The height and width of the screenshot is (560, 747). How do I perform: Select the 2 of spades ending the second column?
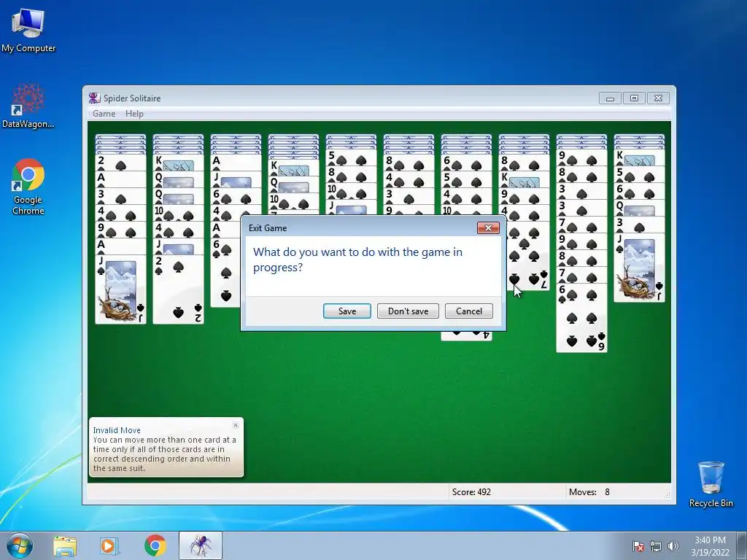pyautogui.click(x=178, y=289)
